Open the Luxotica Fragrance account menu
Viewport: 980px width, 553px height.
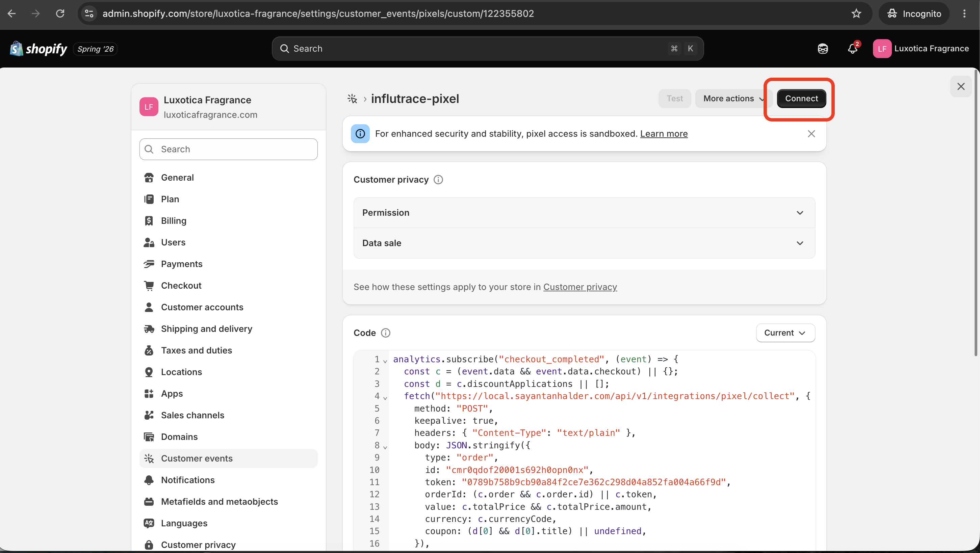coord(921,49)
